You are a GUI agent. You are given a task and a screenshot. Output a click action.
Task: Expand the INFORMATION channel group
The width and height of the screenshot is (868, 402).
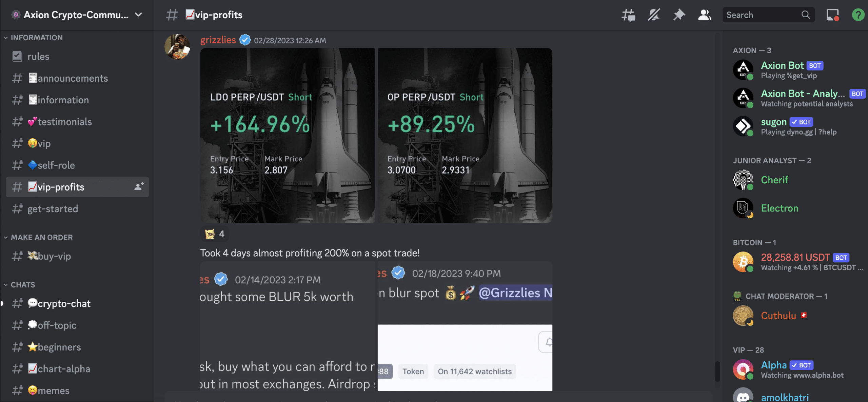click(x=36, y=38)
